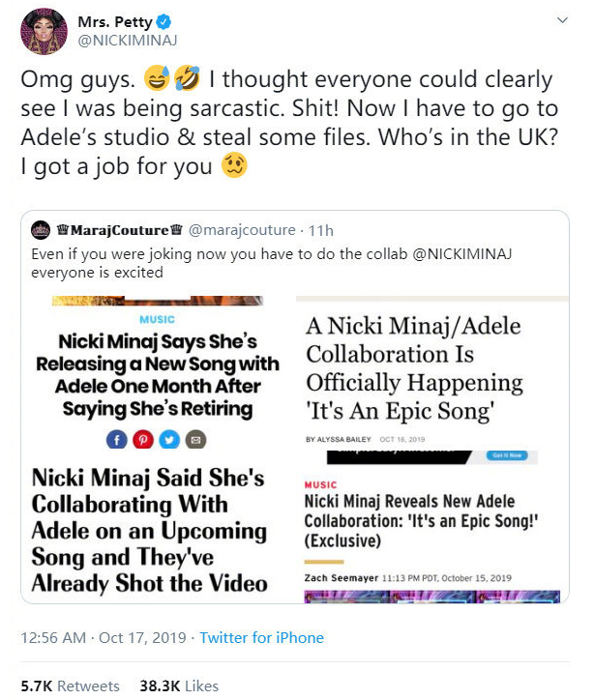Open 'Already Shot the Video' article image
The width and height of the screenshot is (594, 700).
(x=157, y=530)
